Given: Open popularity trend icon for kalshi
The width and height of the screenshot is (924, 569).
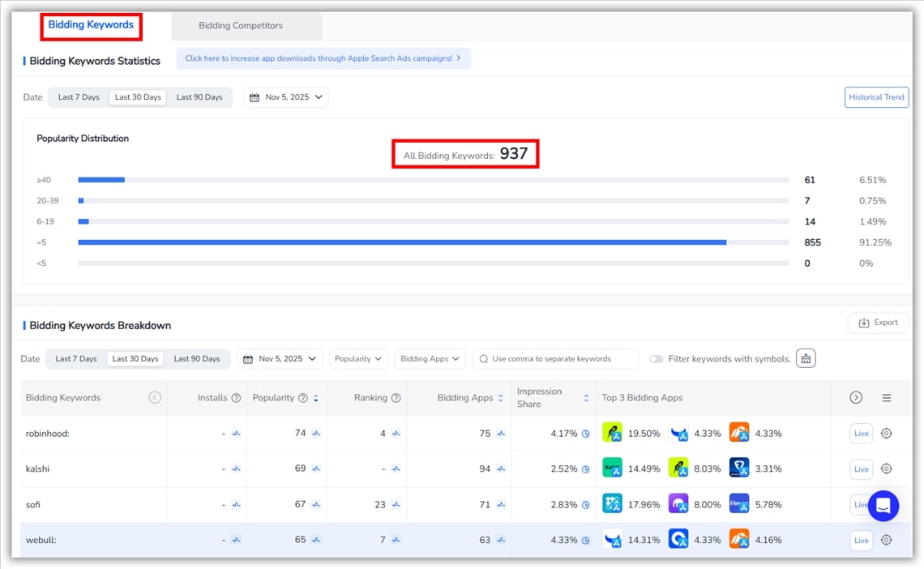Looking at the screenshot, I should click(316, 469).
